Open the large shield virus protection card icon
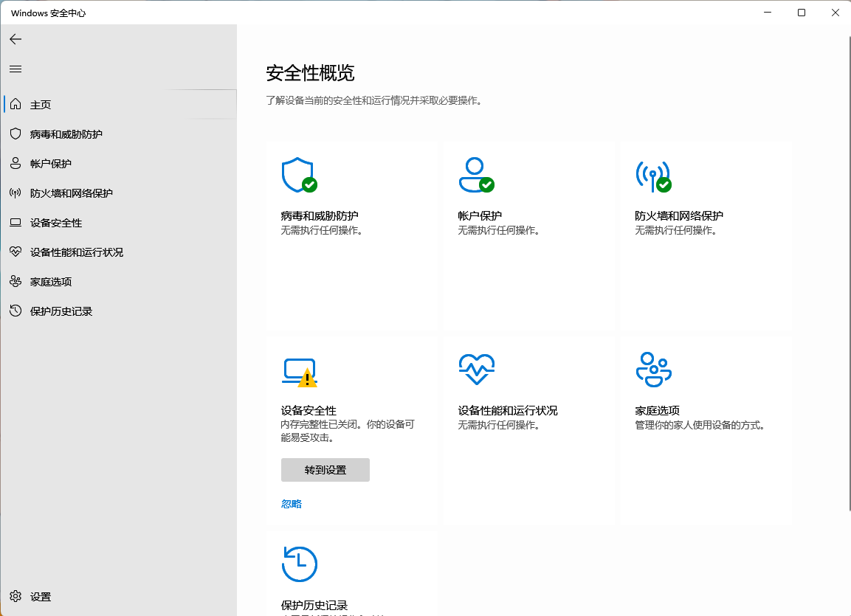Screen dimensions: 851x616 300,175
